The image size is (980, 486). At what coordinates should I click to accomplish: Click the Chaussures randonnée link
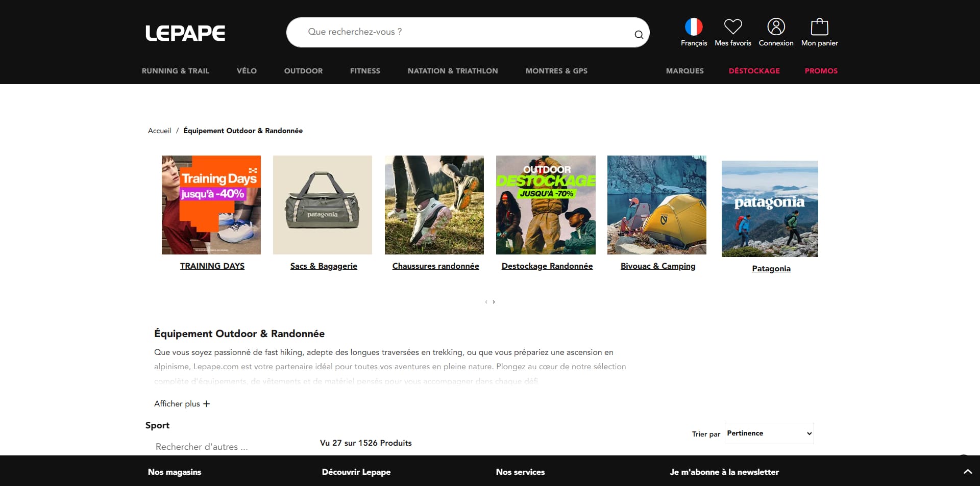435,266
